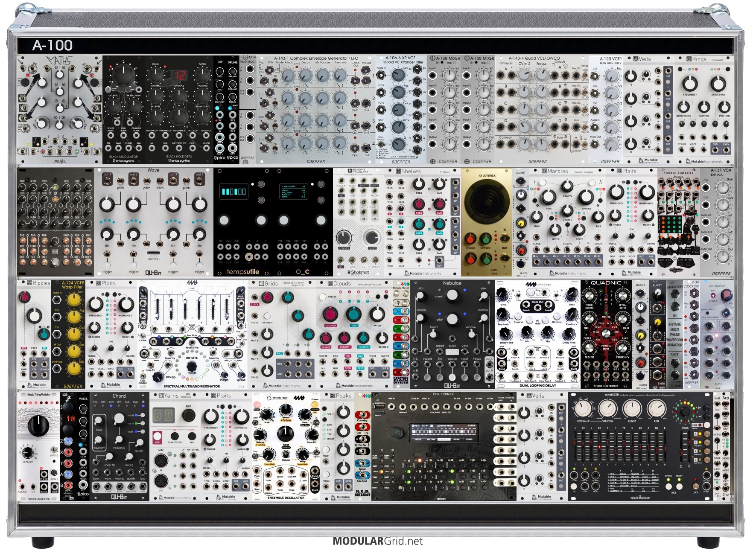
Task: Click the A-100 case label
Action: tap(53, 45)
